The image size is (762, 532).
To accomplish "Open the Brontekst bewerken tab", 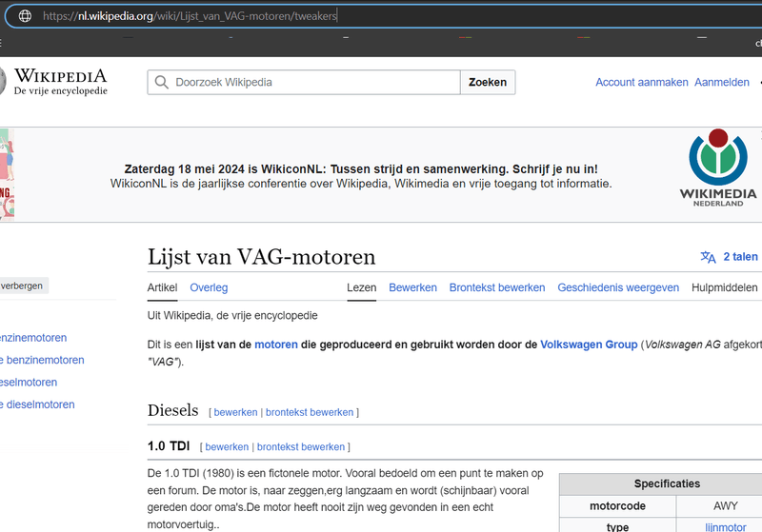I will point(497,287).
